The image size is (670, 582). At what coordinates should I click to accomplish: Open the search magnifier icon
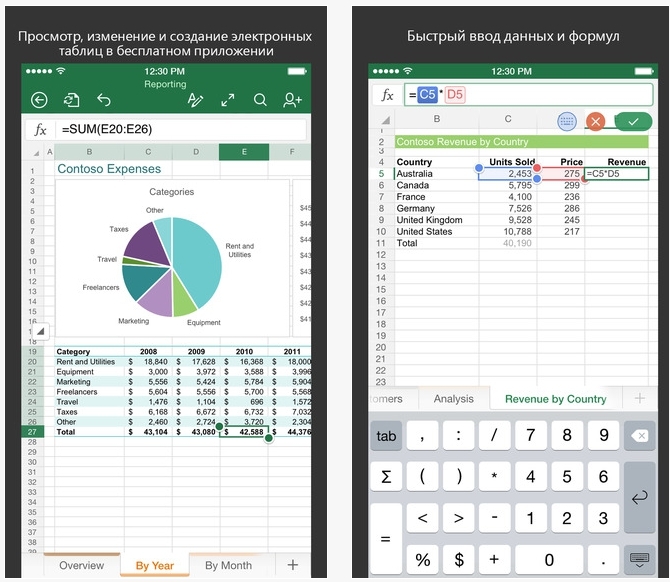(x=260, y=99)
